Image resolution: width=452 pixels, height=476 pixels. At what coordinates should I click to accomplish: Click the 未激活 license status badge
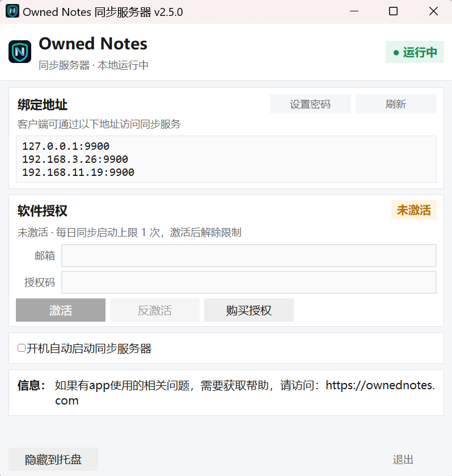tap(414, 210)
